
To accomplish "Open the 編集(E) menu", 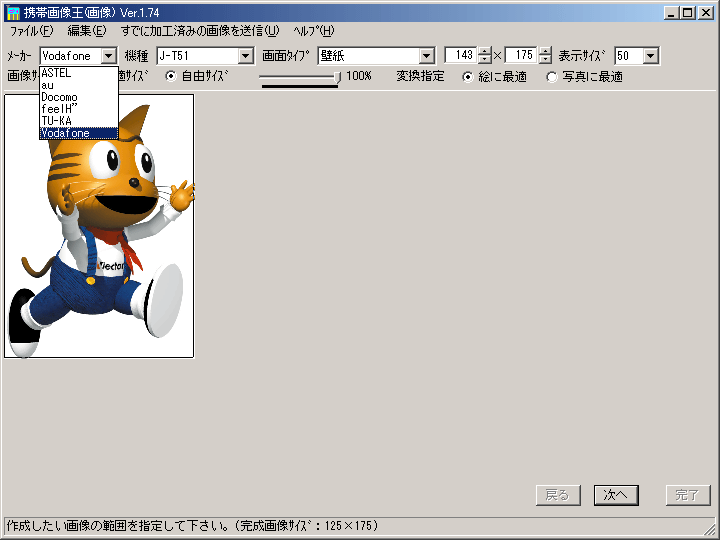I will 86,31.
